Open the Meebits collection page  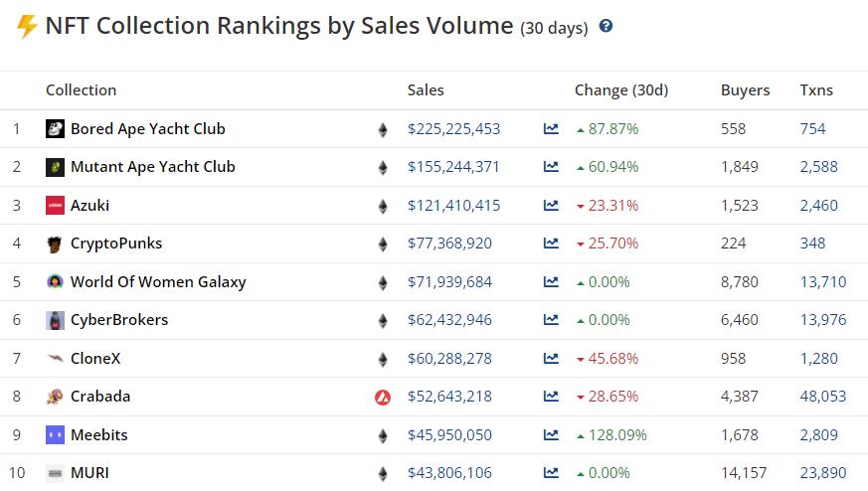[x=98, y=435]
